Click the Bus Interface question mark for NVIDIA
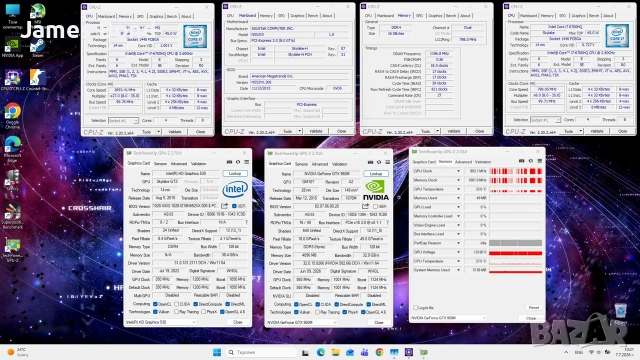Screen dimensions: 640x360 pos(387,222)
